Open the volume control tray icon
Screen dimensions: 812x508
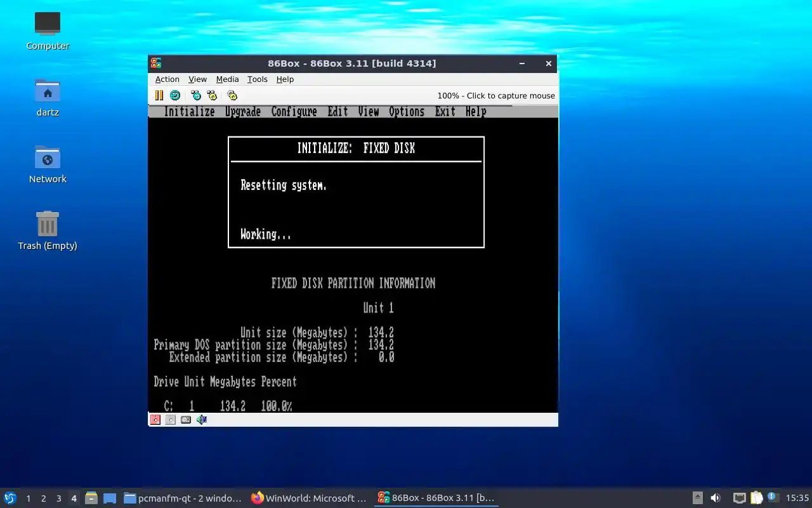click(x=716, y=498)
